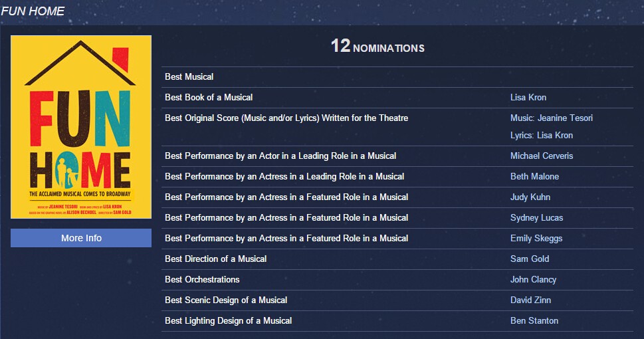Select Best Lighting Design of a Musical text
The width and height of the screenshot is (644, 339).
[x=229, y=320]
